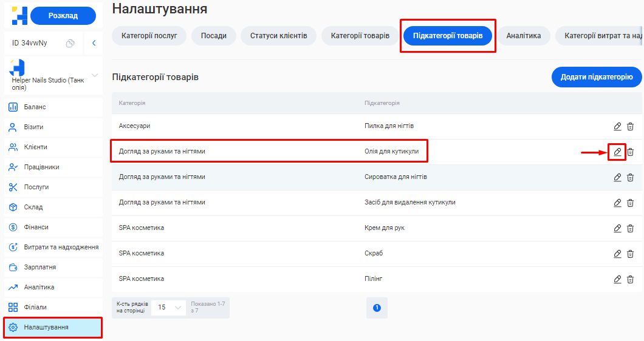The height and width of the screenshot is (341, 644).
Task: Copy the ID 34vwNy icon
Action: click(70, 43)
